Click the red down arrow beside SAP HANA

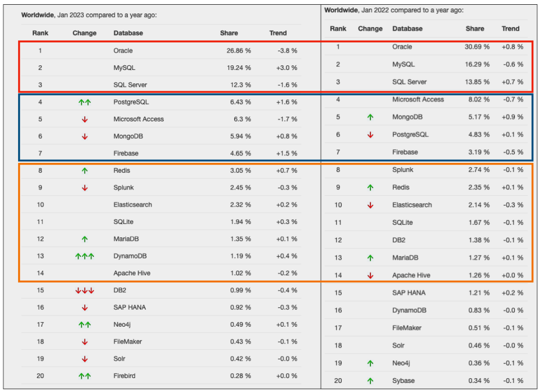(84, 308)
